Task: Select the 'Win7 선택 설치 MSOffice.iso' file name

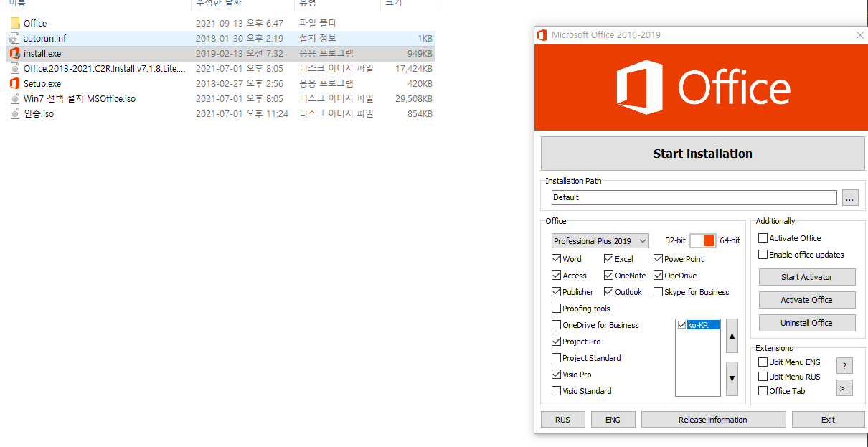Action: click(80, 98)
